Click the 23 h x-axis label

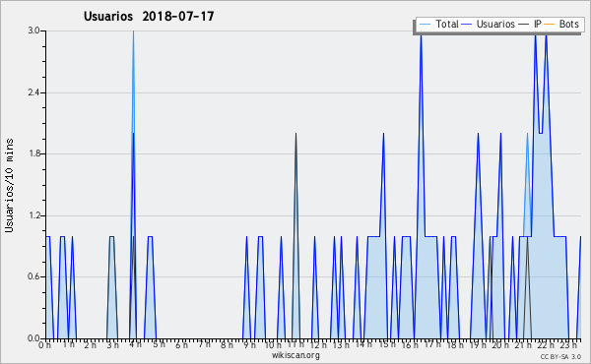click(568, 344)
